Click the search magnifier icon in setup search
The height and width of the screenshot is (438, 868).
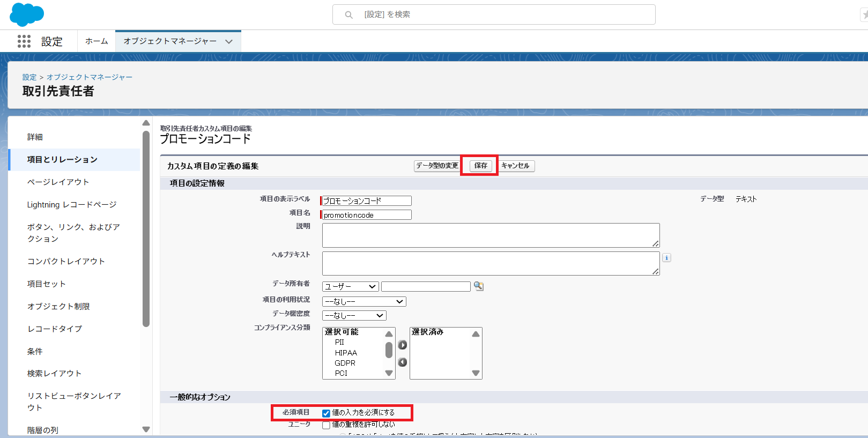[x=348, y=15]
